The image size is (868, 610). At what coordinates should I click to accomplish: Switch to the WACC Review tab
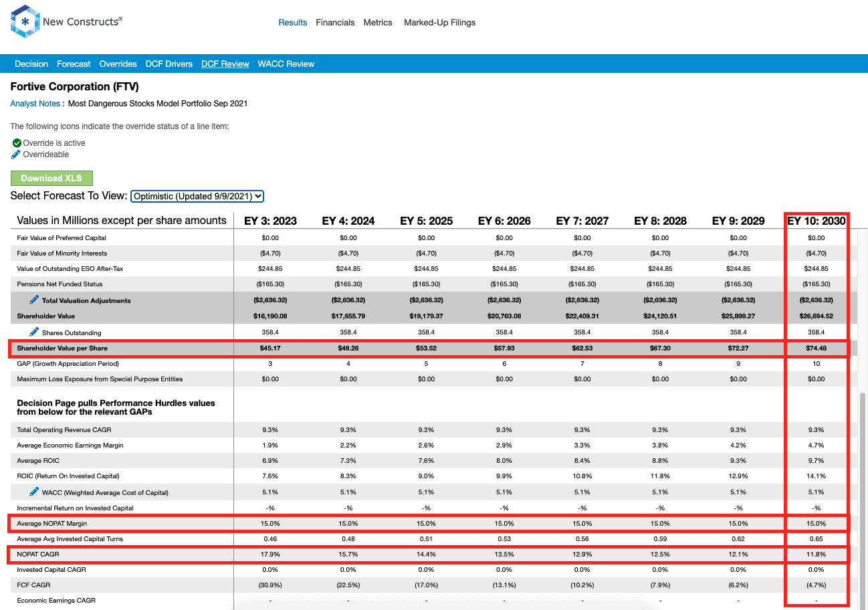(x=286, y=64)
